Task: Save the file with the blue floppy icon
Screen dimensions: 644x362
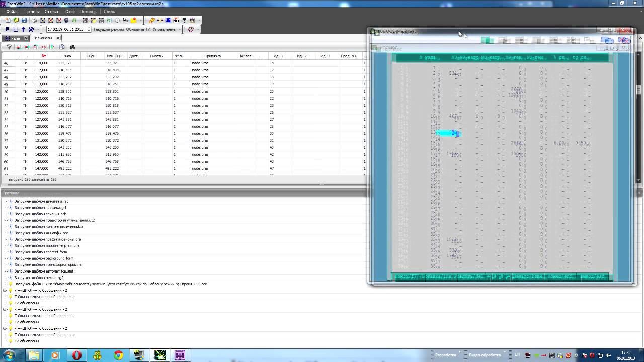Action: tap(24, 20)
